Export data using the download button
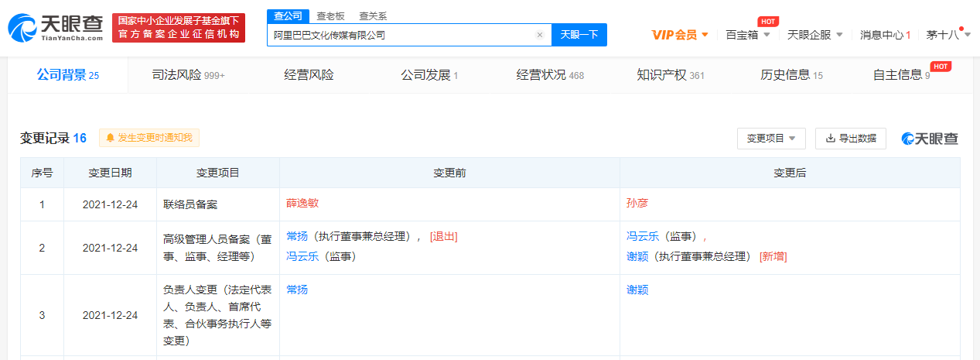 851,139
